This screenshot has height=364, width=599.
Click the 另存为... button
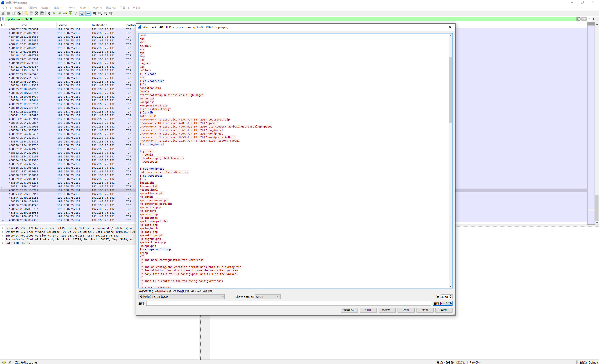coord(387,310)
